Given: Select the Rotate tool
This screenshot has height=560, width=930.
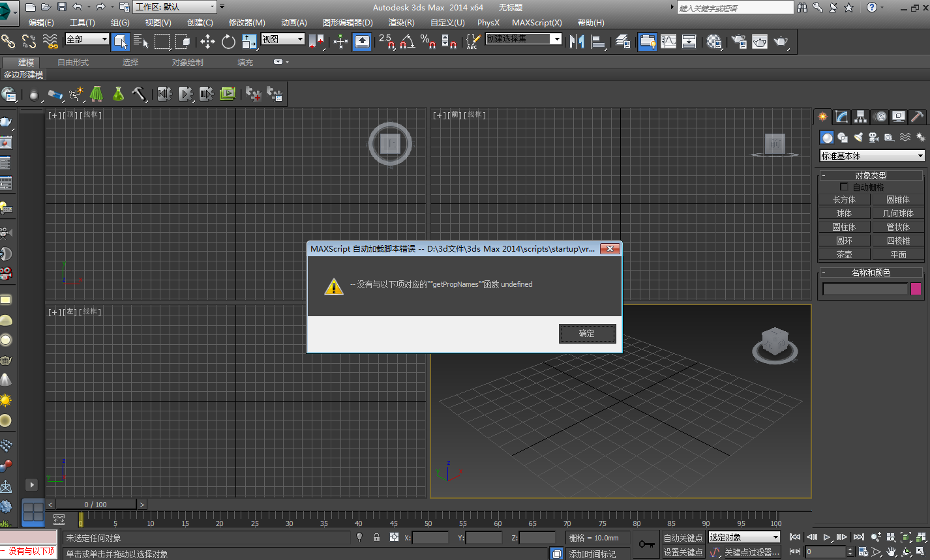Looking at the screenshot, I should [x=228, y=42].
